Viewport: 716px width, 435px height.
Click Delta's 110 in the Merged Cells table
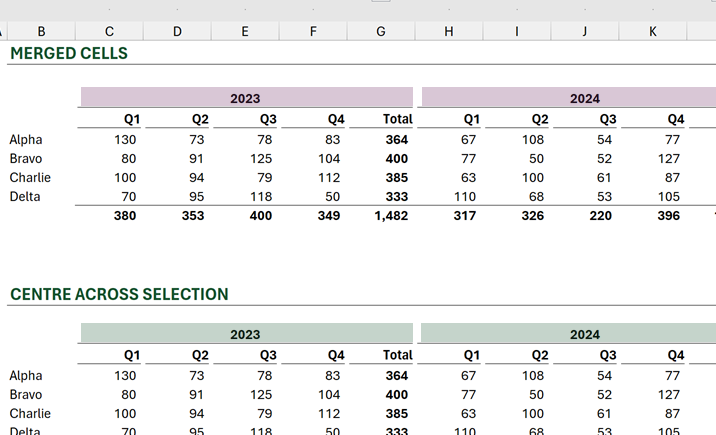click(x=464, y=197)
